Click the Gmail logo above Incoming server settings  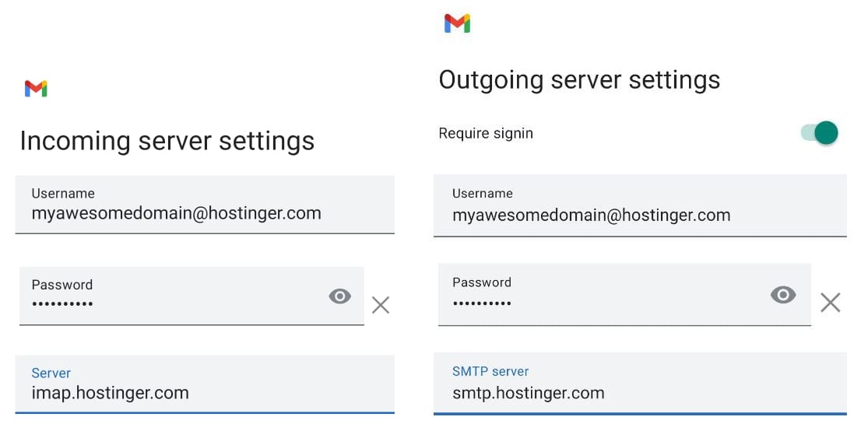[x=36, y=89]
